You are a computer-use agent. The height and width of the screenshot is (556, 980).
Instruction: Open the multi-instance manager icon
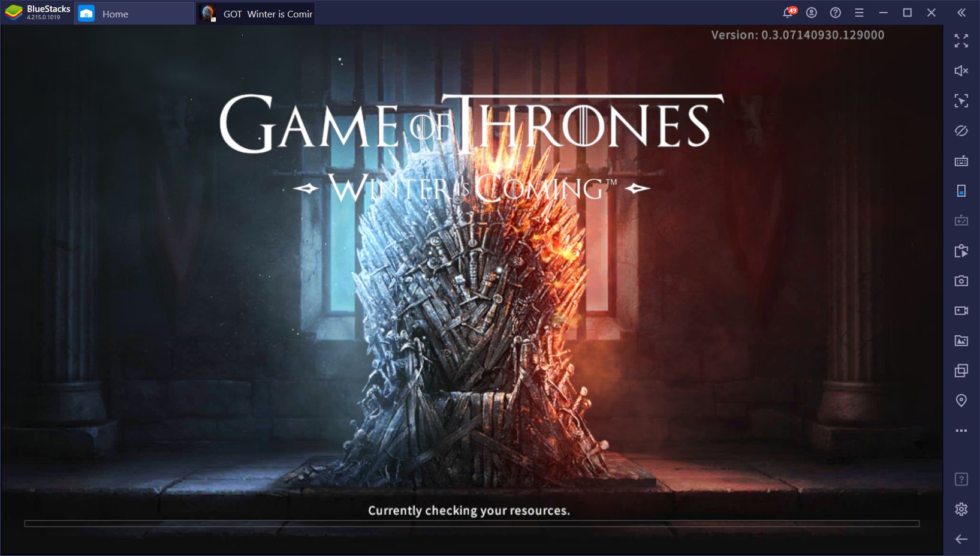coord(961,371)
